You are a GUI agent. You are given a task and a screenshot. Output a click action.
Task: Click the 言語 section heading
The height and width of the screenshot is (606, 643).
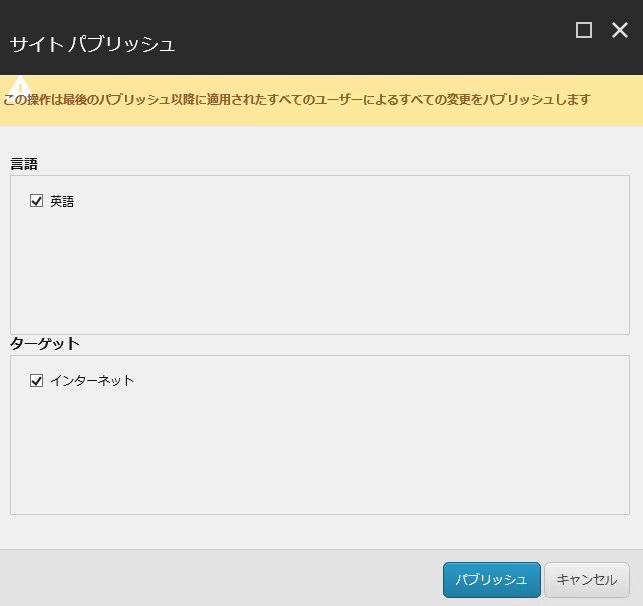24,164
